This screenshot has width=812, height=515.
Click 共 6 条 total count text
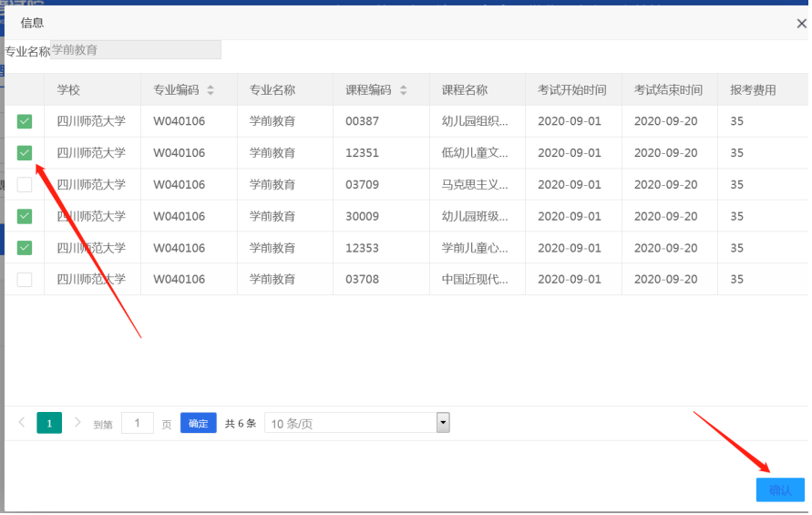[x=241, y=423]
